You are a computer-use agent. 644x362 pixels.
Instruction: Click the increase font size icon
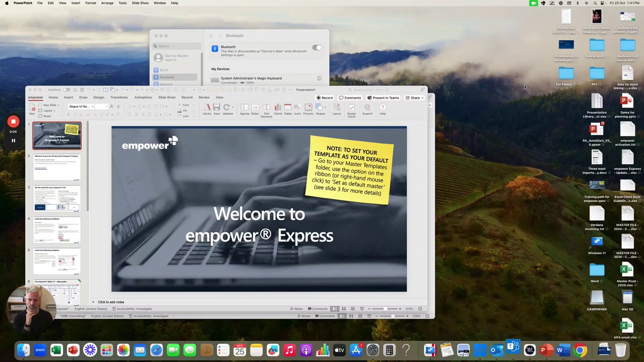(x=112, y=107)
